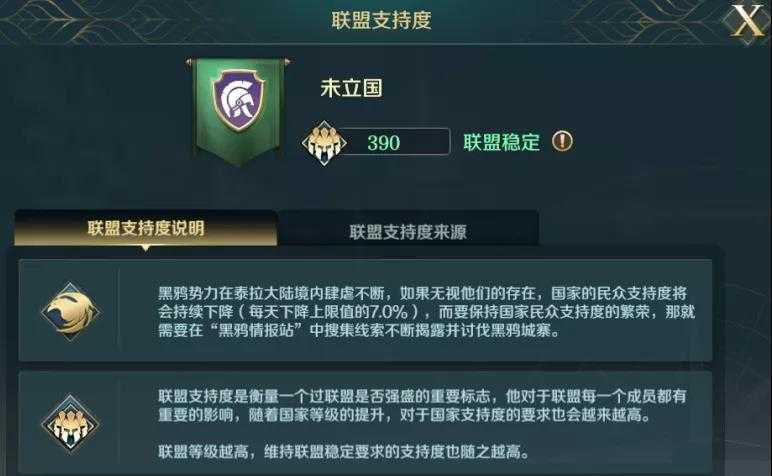Viewport: 772px width, 476px height.
Task: Click the 390 support value field
Action: click(x=393, y=142)
